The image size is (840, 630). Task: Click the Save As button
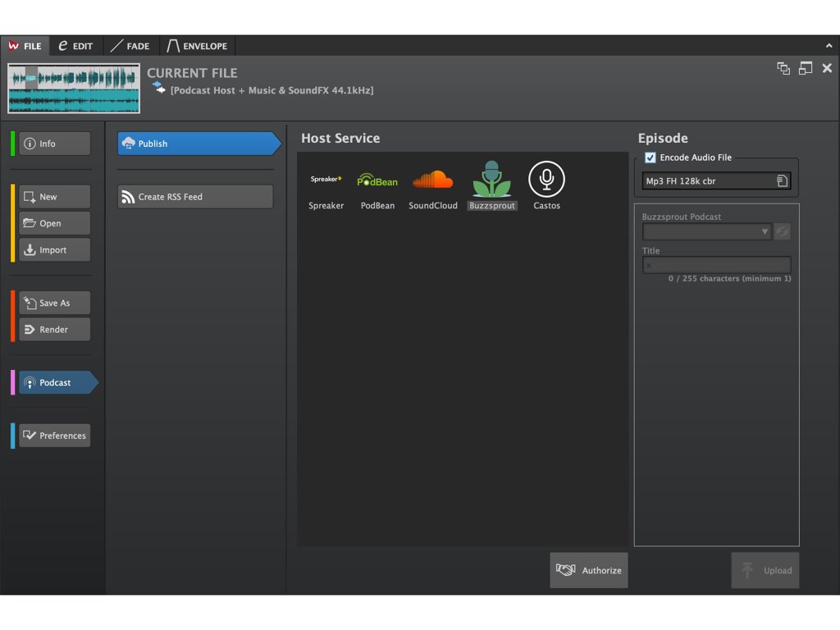pyautogui.click(x=54, y=303)
